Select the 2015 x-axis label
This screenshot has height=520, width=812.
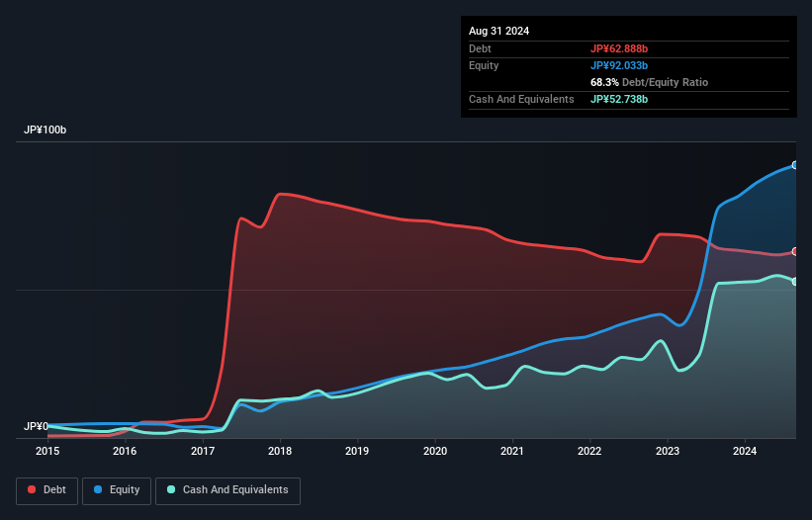coord(47,451)
